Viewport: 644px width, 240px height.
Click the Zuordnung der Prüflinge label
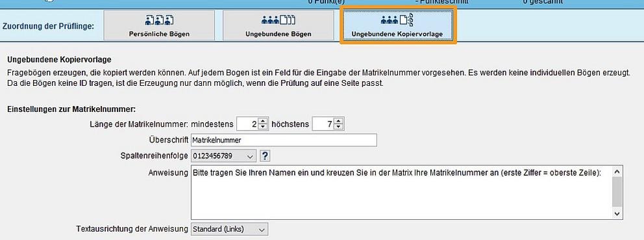tap(48, 26)
